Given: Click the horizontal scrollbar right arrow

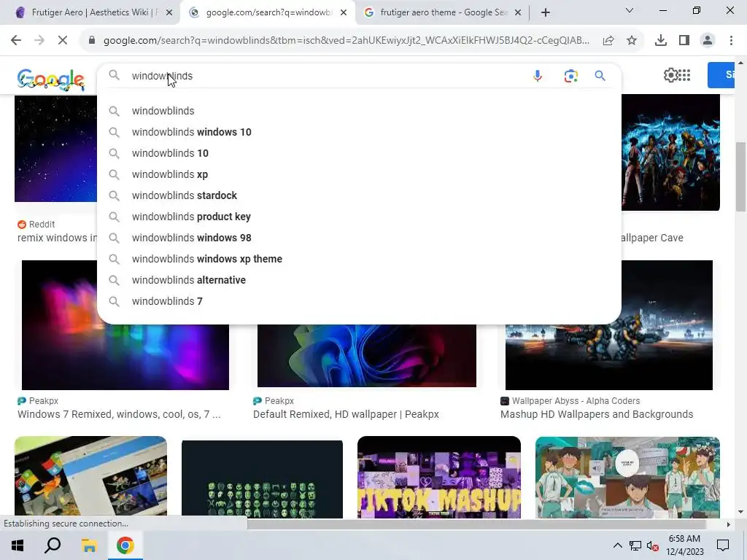Looking at the screenshot, I should coord(729,524).
